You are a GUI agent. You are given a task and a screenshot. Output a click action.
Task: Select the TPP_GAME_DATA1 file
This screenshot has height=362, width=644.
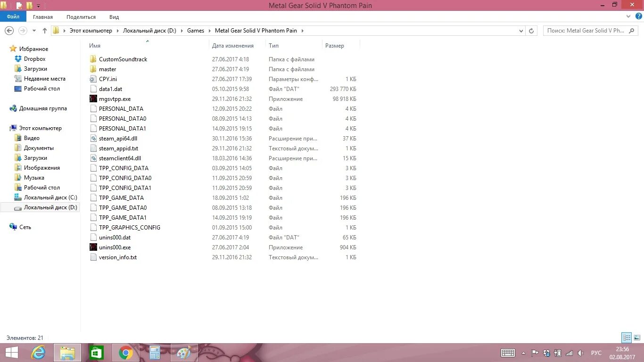pos(123,218)
